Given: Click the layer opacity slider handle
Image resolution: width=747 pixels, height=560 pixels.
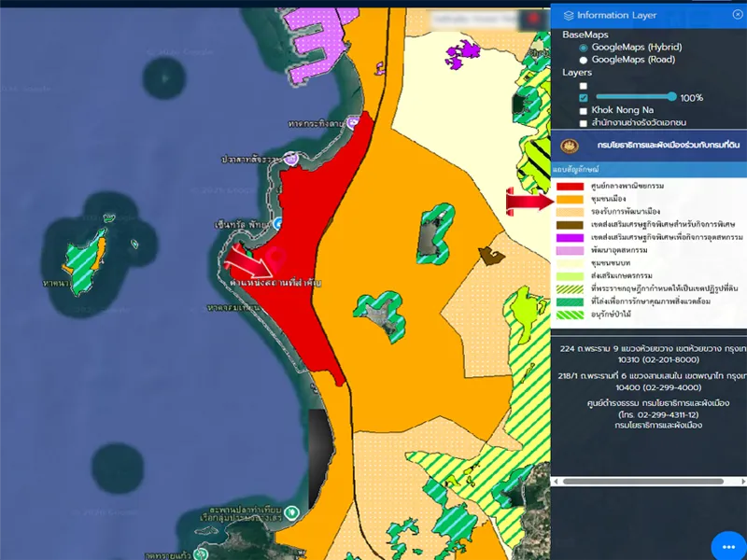Looking at the screenshot, I should 671,97.
